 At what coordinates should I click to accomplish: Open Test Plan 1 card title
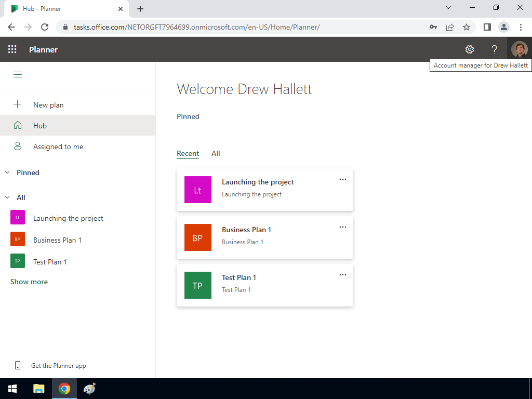click(x=239, y=277)
